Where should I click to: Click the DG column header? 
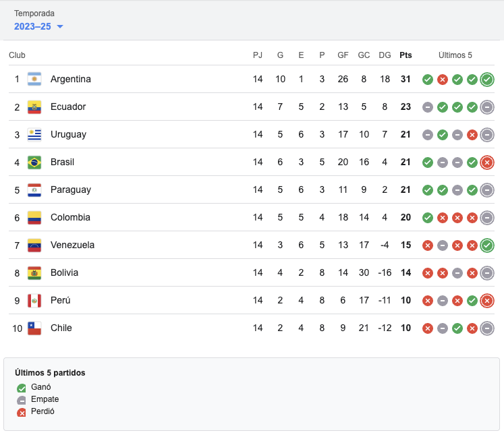point(385,55)
